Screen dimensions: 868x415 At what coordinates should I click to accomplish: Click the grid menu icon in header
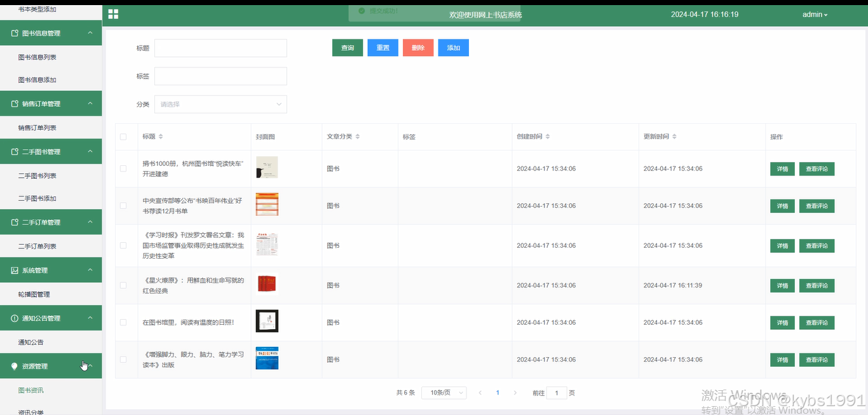point(113,14)
